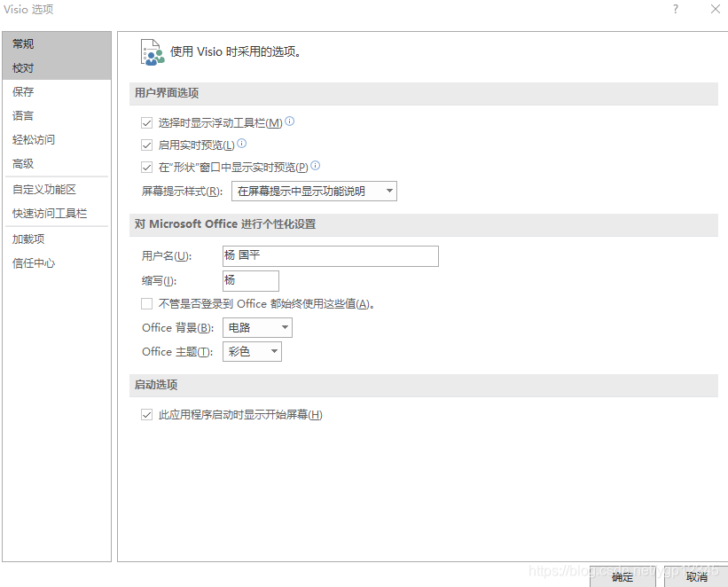Click info icon next to 选择时显示浮动工具栏
The image size is (728, 587).
point(290,121)
